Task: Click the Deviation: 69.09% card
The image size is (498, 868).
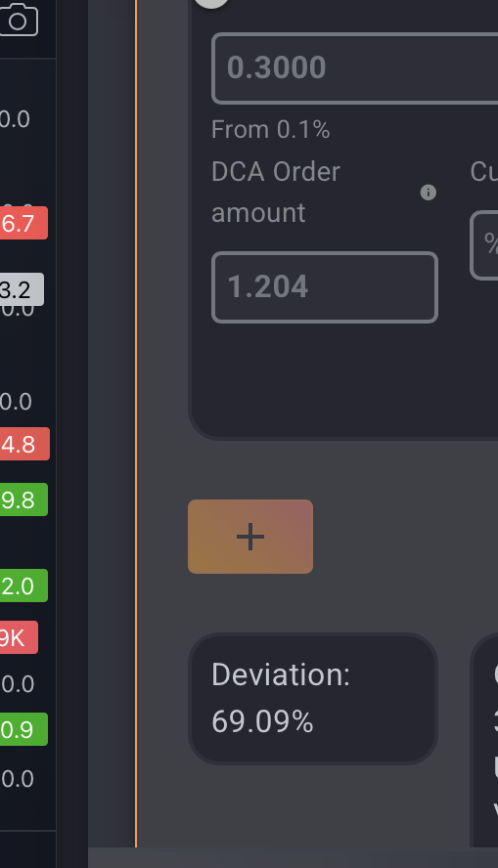Action: pos(313,699)
